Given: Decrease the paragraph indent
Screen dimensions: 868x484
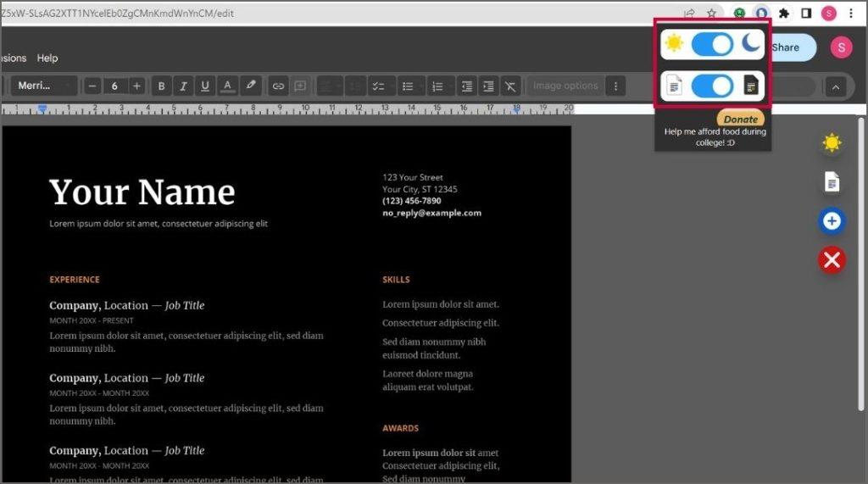Looking at the screenshot, I should pyautogui.click(x=467, y=86).
